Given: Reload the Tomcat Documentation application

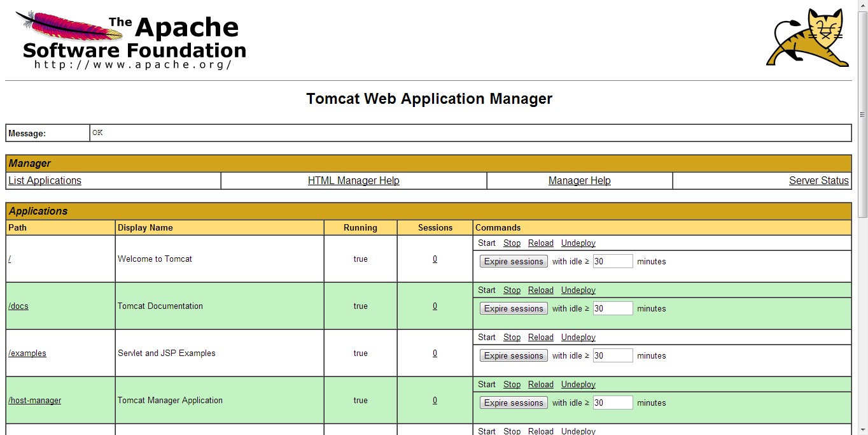Looking at the screenshot, I should click(x=541, y=290).
